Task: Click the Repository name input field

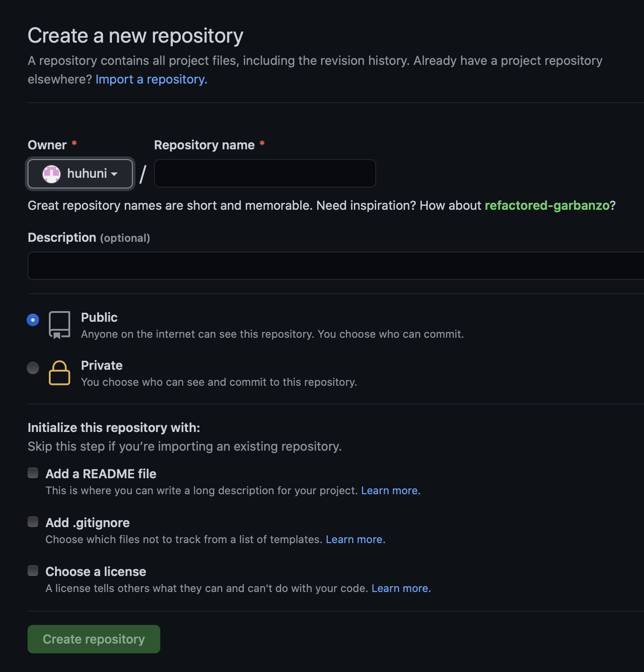Action: click(264, 173)
